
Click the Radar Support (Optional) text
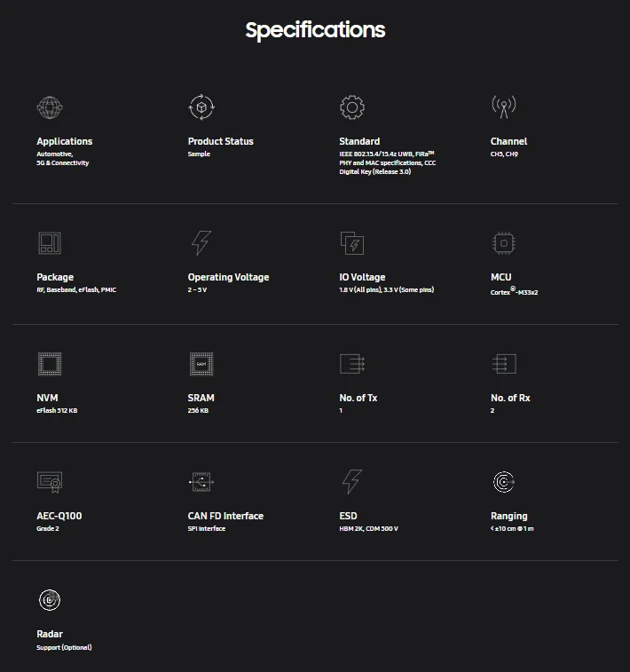click(x=64, y=647)
